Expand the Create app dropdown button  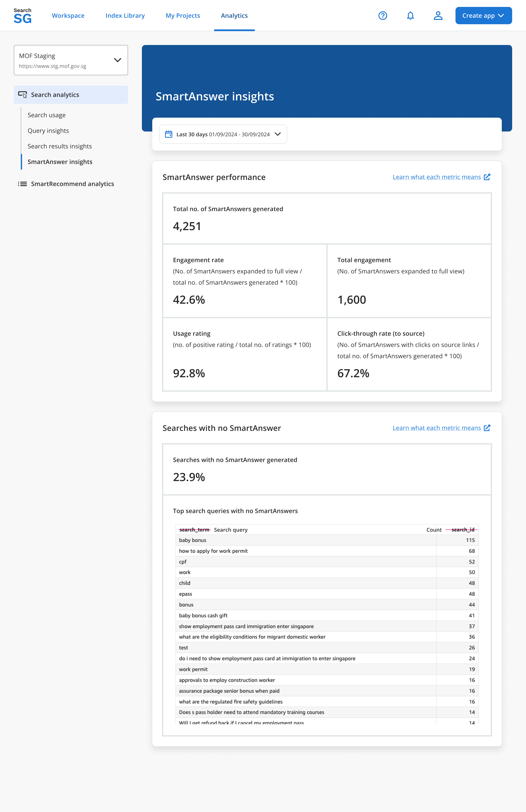click(483, 16)
